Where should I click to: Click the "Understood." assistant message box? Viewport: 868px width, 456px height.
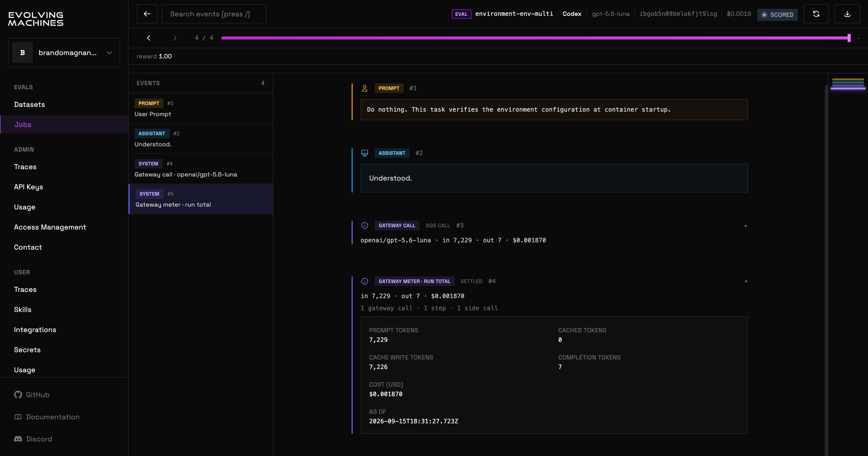tap(554, 178)
